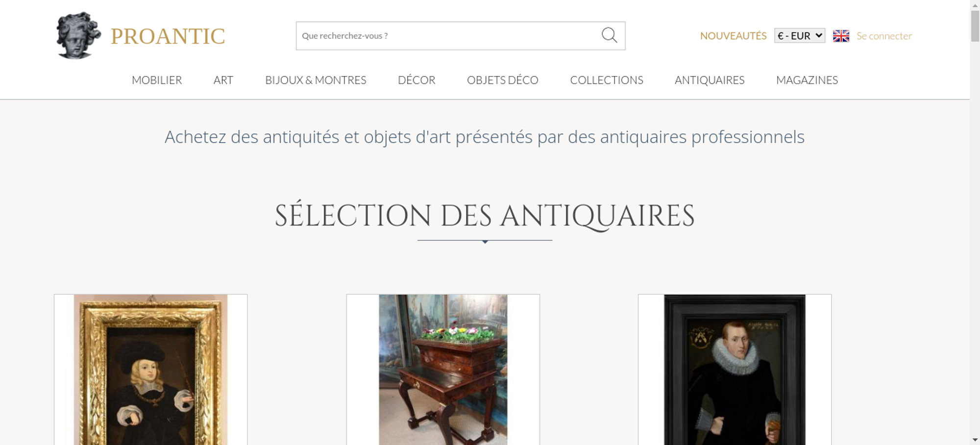This screenshot has width=980, height=445.
Task: Switch language via the UK flag icon
Action: click(x=841, y=36)
